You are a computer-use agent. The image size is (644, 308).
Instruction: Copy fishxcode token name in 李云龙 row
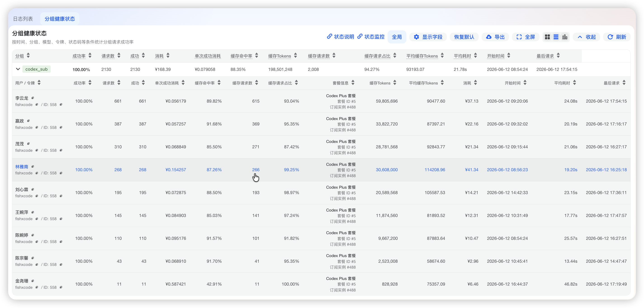[x=37, y=104]
